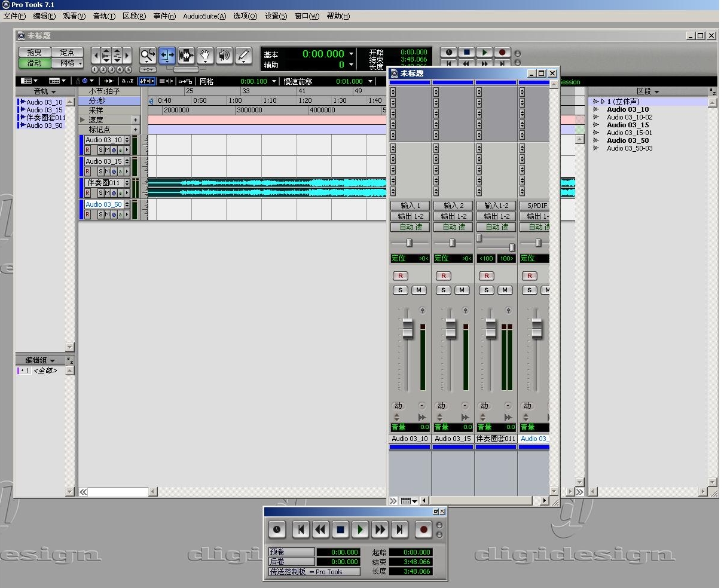Click zoom preset button 1
The width and height of the screenshot is (724, 588).
(x=95, y=70)
